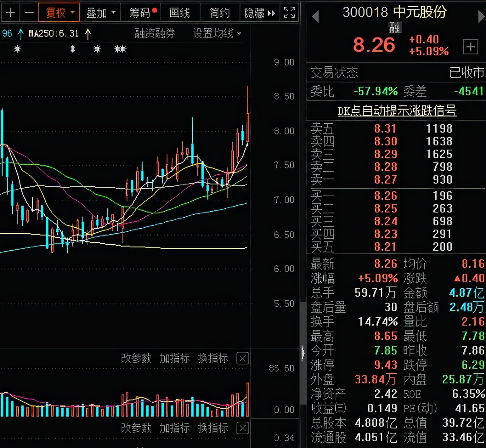Close the volume indicator panel
This screenshot has width=486, height=448.
242,359
